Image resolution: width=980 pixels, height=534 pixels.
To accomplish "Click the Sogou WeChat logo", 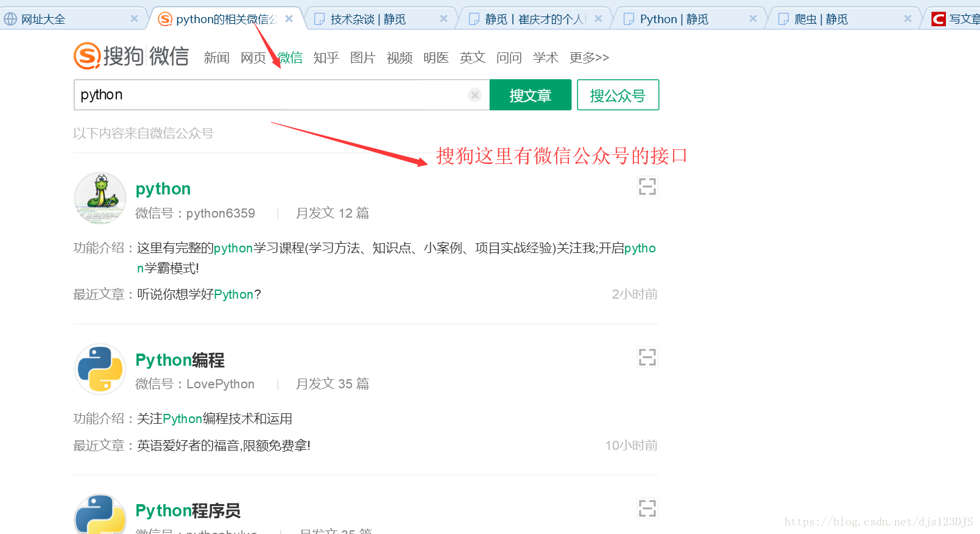I will 131,56.
